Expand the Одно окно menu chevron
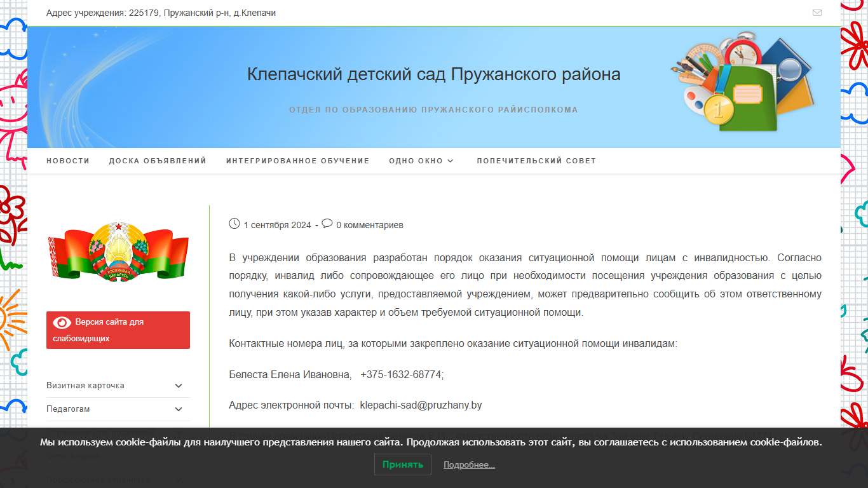 pos(451,161)
